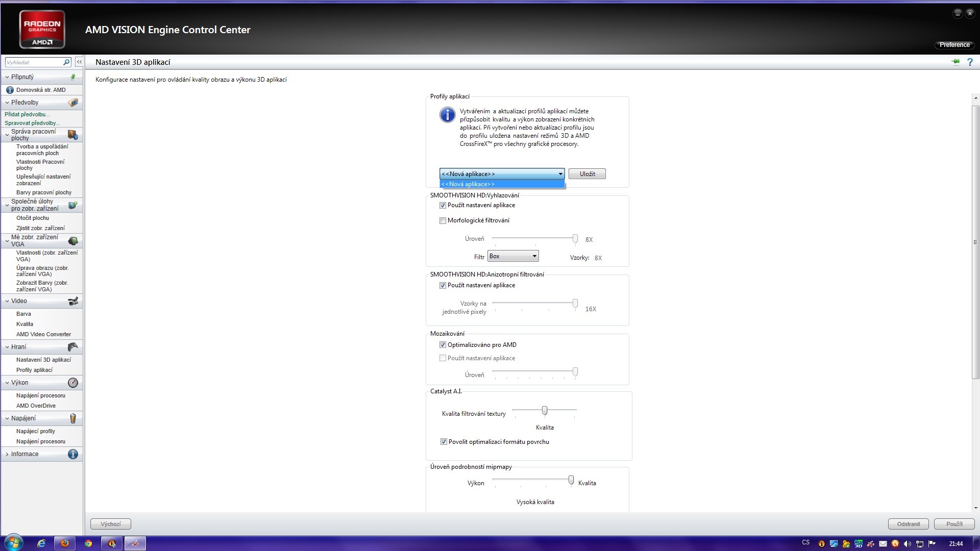This screenshot has height=551, width=980.
Task: Collapse the Předvolby section
Action: click(7, 103)
